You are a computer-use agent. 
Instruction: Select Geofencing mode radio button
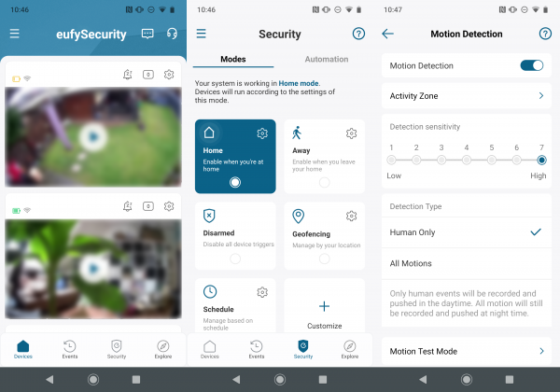pos(324,259)
